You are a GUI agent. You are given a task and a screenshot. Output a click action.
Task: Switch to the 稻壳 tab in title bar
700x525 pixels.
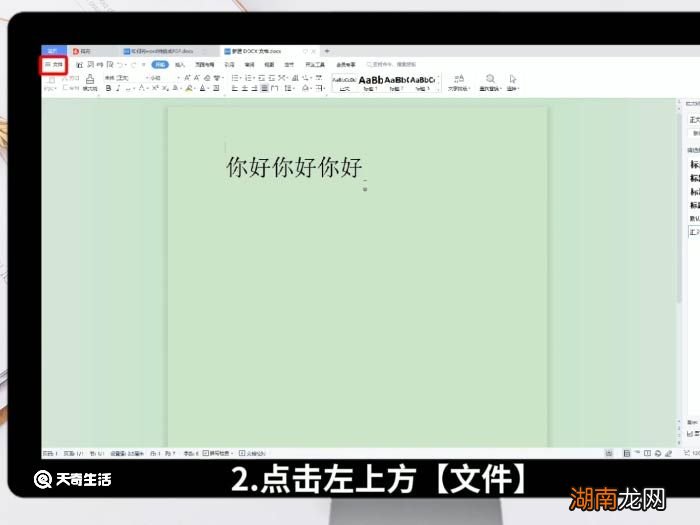point(82,51)
